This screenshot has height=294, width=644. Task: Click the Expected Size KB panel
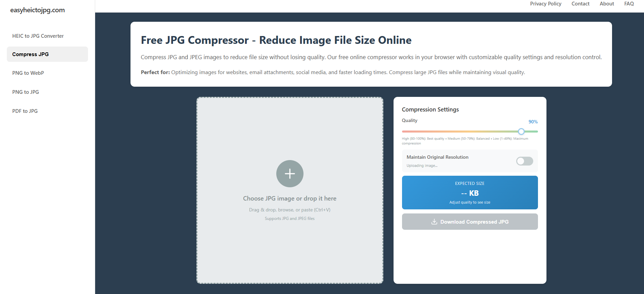pos(470,192)
